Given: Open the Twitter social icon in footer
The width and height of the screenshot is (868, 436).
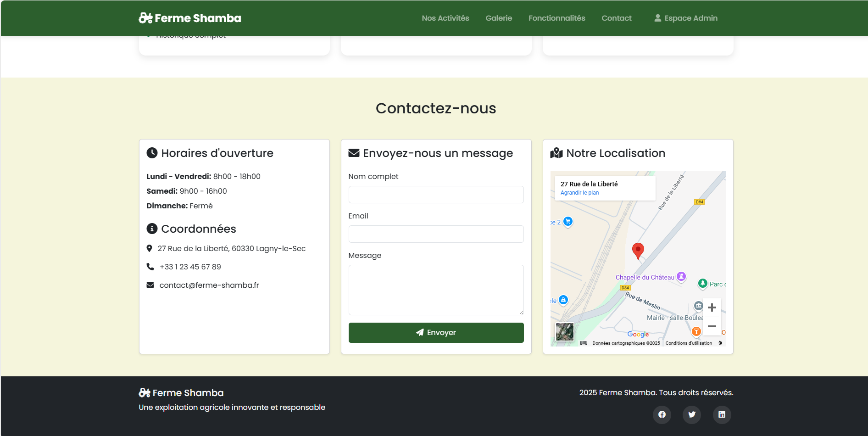Looking at the screenshot, I should tap(692, 414).
